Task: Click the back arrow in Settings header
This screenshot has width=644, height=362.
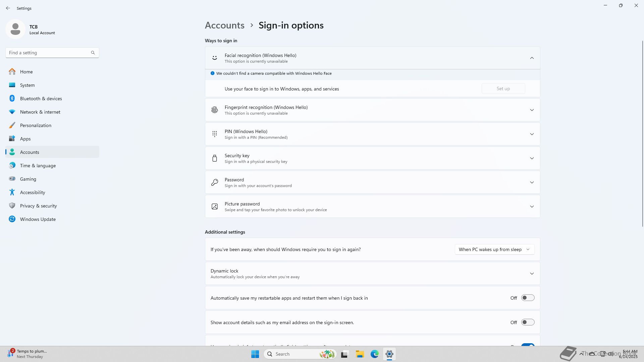Action: 8,8
